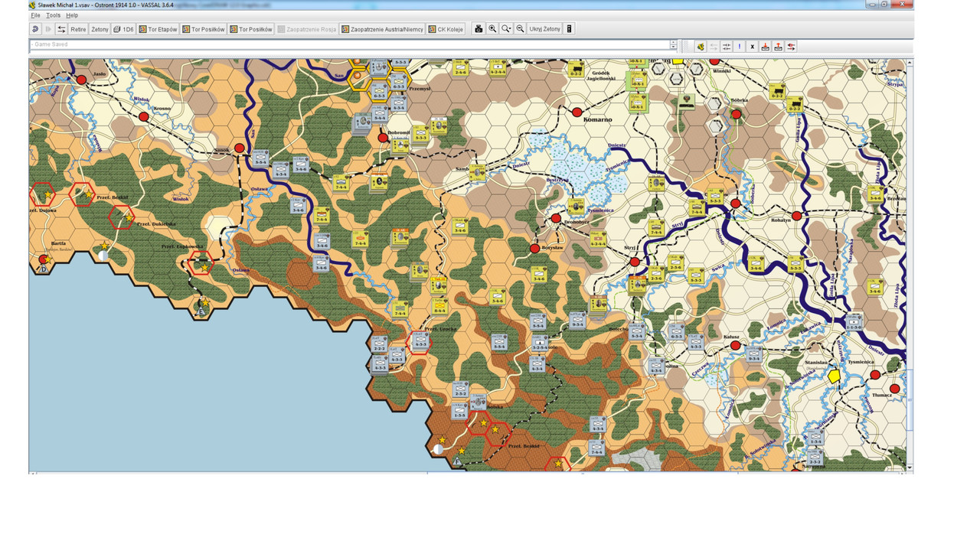Click the Borysław red city marker
The width and height of the screenshot is (980, 544).
click(535, 249)
